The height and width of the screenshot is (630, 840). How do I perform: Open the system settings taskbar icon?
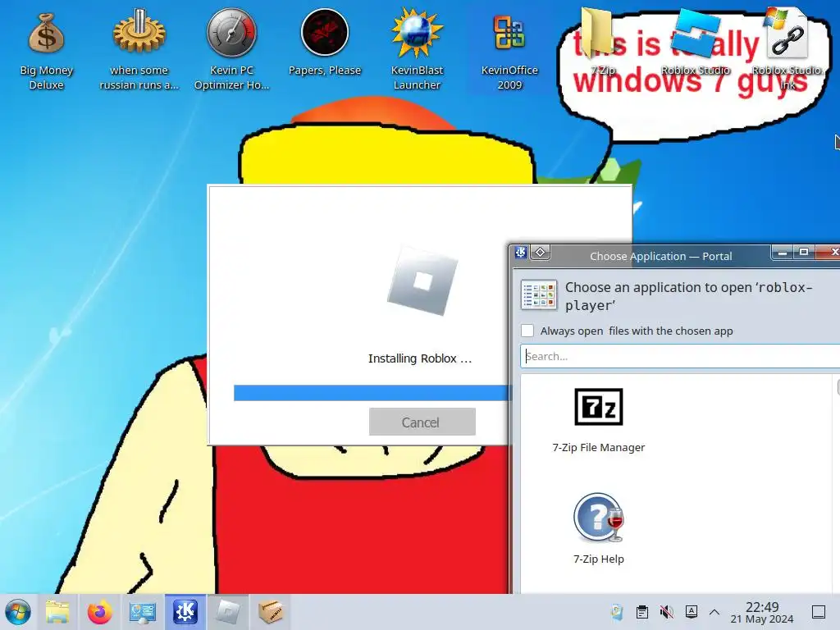(x=142, y=612)
